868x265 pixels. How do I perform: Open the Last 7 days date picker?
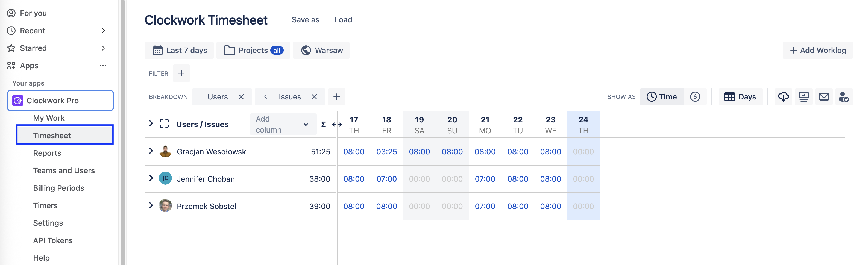(x=179, y=50)
